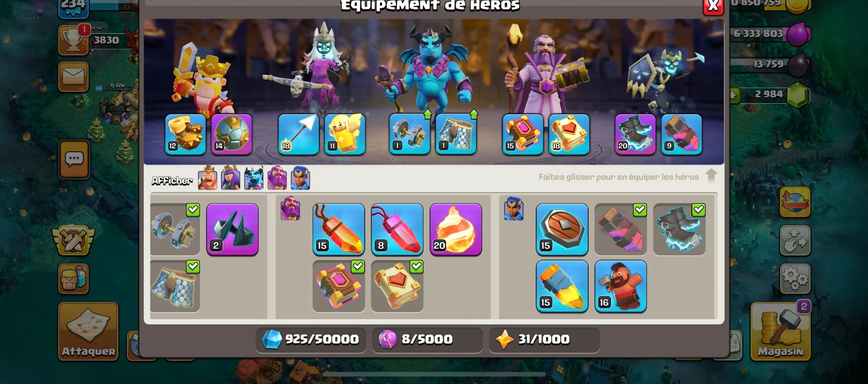This screenshot has width=868, height=384.
Task: Tap the Eternal Tome equipment level 15
Action: pyautogui.click(x=522, y=134)
